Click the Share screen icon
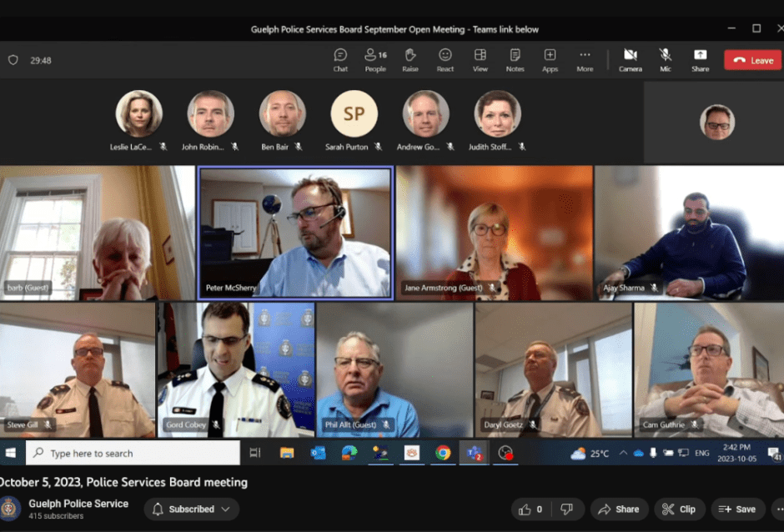This screenshot has width=784, height=532. coord(700,60)
